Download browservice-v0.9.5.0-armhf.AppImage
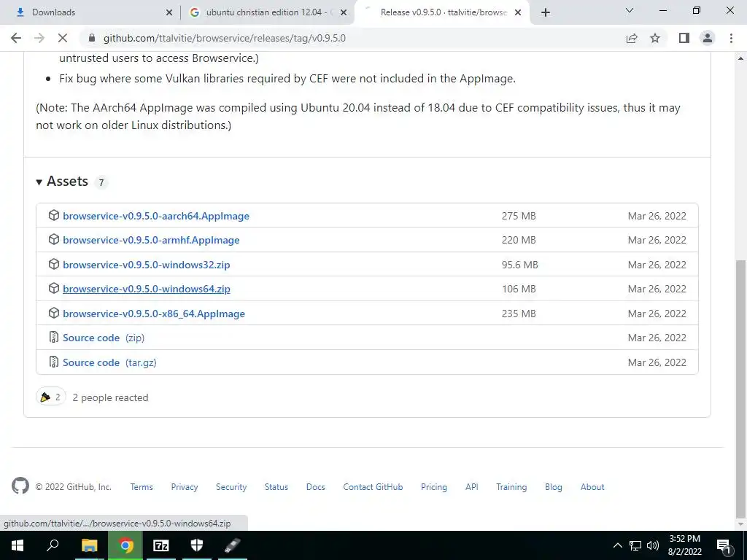 [151, 240]
